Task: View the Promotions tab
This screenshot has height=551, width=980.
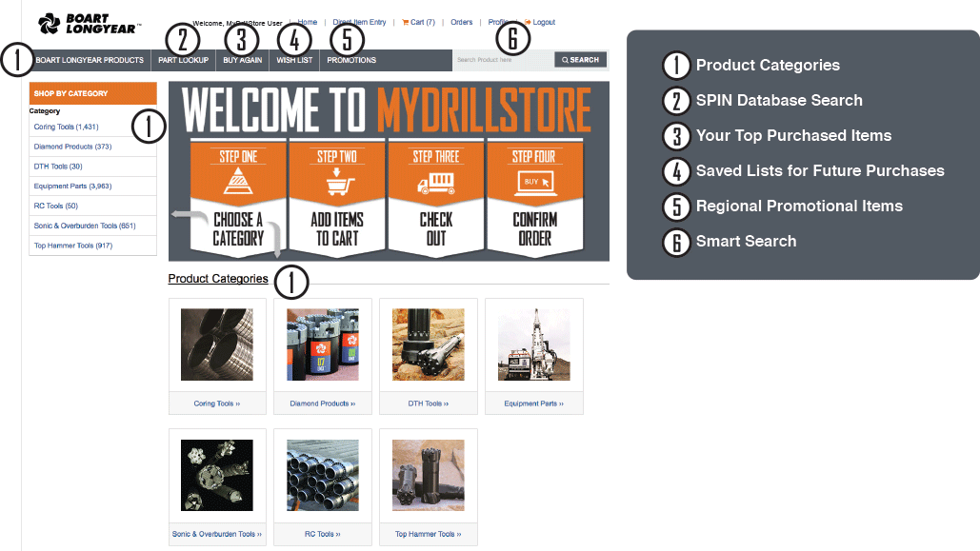Action: [351, 60]
